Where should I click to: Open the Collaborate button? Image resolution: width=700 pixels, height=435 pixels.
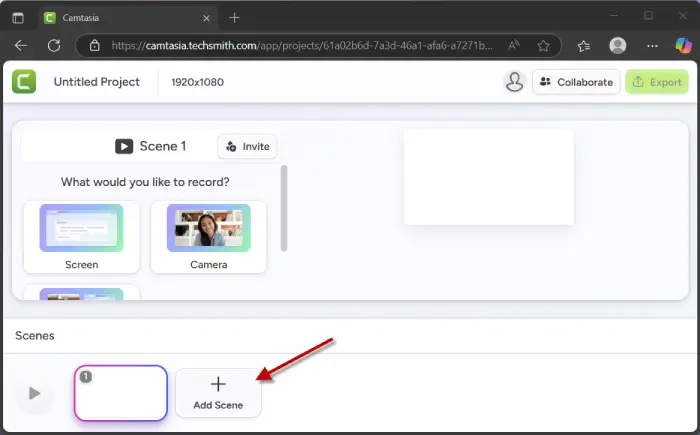(x=576, y=82)
